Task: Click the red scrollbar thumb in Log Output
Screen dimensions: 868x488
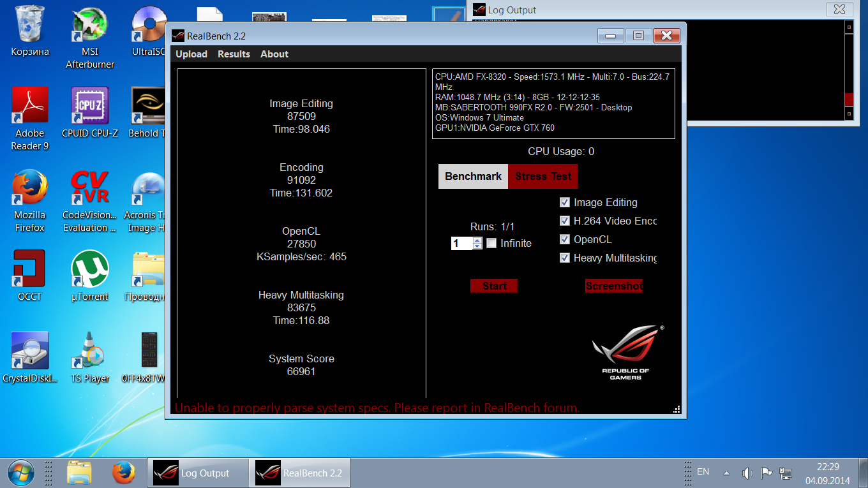Action: coord(849,100)
